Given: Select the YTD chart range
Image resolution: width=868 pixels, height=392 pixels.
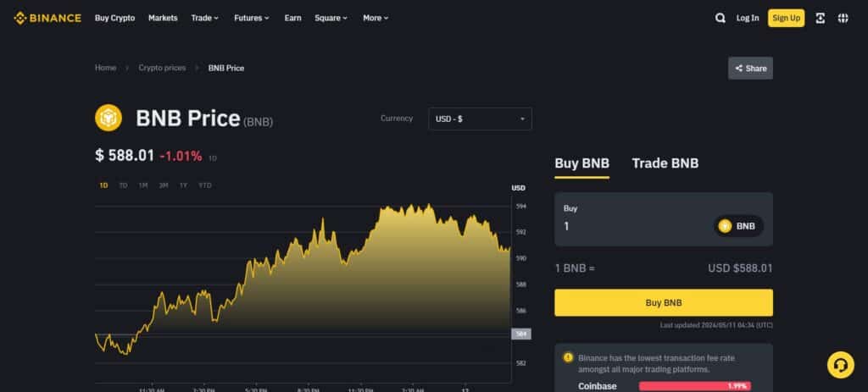Looking at the screenshot, I should pos(205,185).
